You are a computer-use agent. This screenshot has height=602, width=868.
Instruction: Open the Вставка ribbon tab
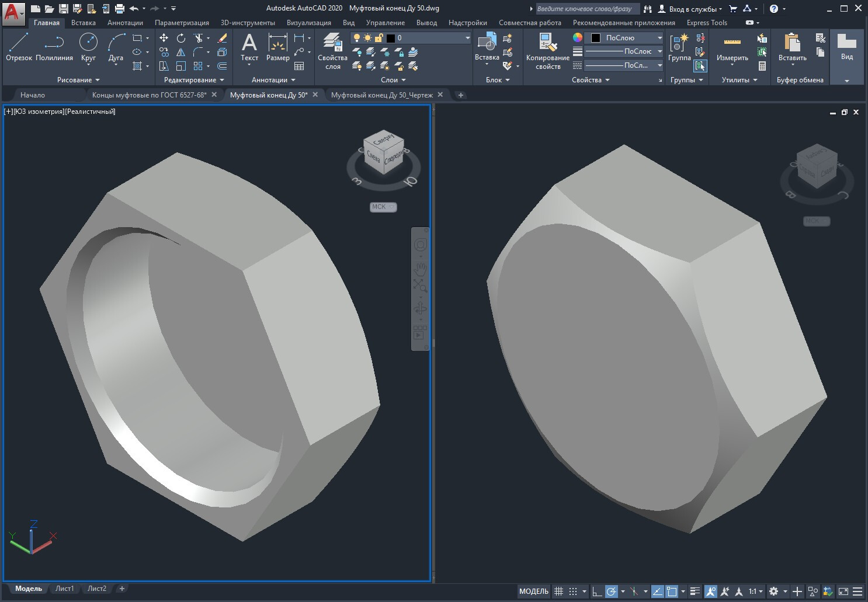point(84,23)
